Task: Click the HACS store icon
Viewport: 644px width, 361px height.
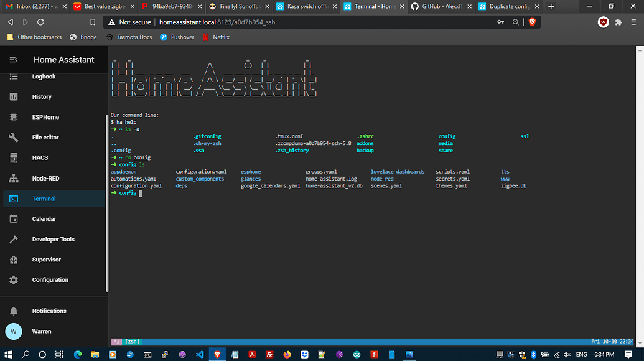Action: point(14,157)
